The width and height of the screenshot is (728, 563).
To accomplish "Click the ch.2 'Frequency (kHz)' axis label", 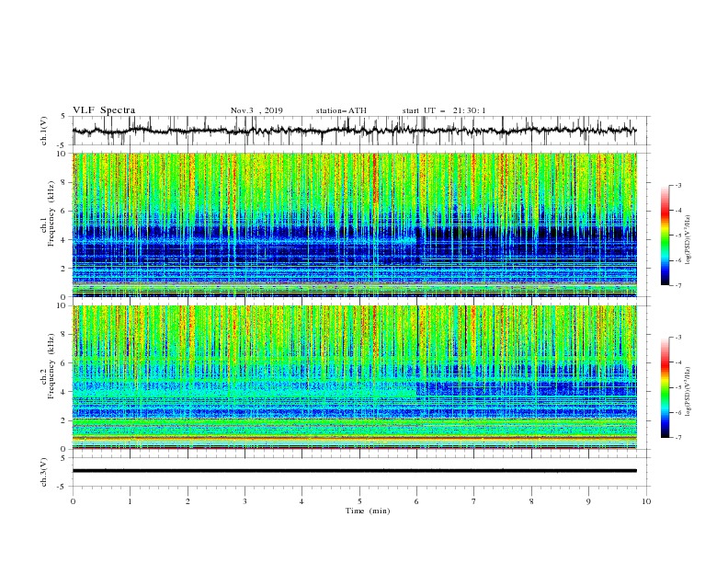I will click(51, 366).
